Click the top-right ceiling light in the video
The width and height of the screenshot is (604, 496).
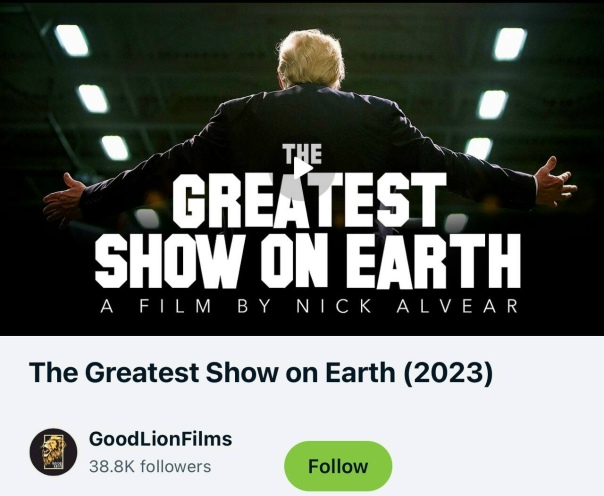(510, 44)
